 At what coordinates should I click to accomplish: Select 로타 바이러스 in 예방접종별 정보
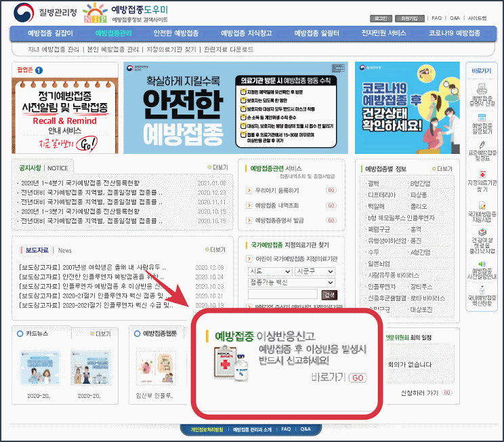[x=427, y=298]
